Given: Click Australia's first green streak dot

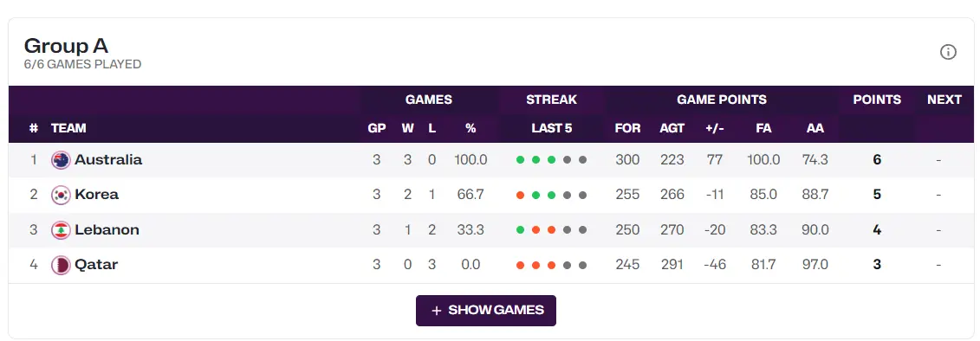Looking at the screenshot, I should (520, 160).
